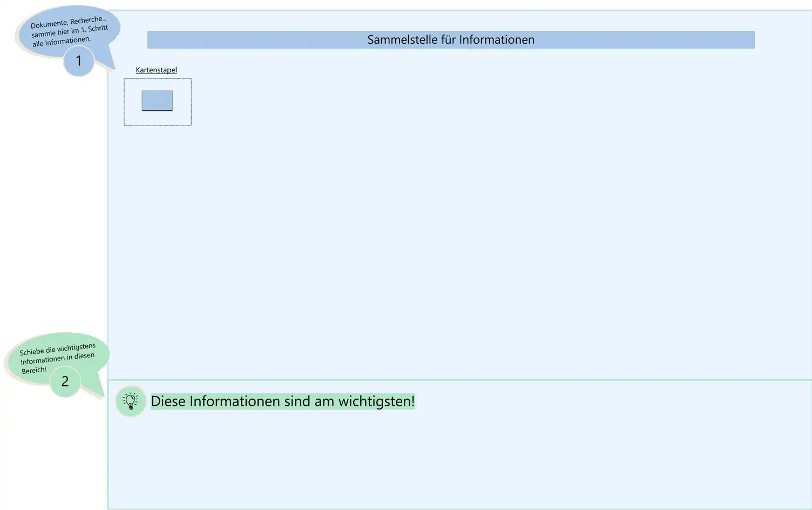Click the circular step 2 badge
This screenshot has width=812, height=510.
65,381
